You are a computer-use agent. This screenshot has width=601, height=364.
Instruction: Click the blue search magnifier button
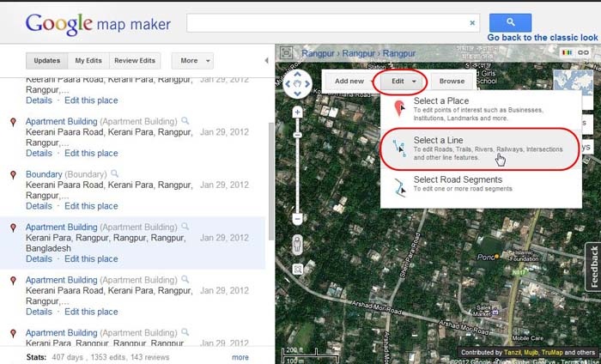tap(510, 22)
